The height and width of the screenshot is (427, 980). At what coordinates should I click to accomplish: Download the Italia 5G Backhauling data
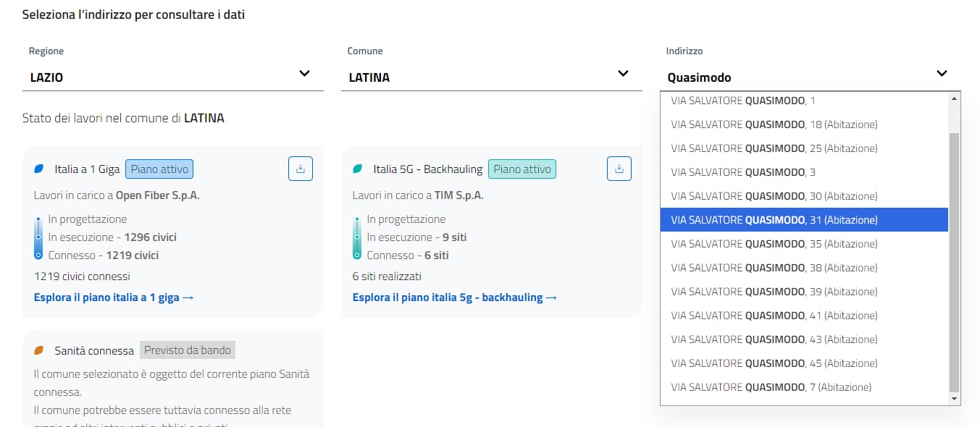tap(619, 169)
